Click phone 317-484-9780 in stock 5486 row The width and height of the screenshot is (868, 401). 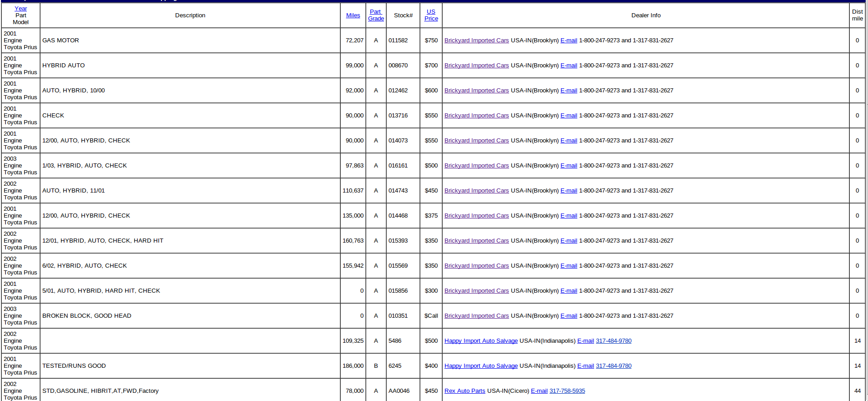[614, 341]
